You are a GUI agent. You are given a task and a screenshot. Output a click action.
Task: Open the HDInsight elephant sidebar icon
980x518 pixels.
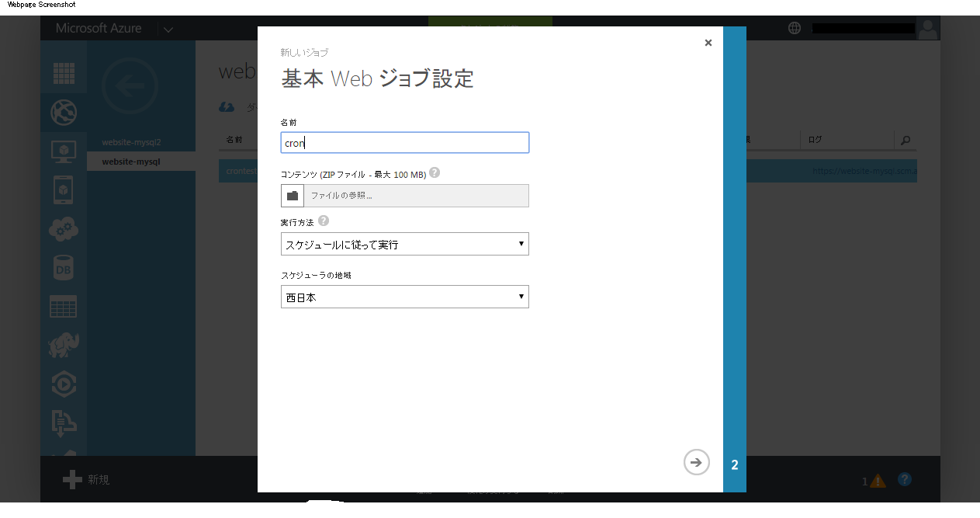click(x=64, y=345)
